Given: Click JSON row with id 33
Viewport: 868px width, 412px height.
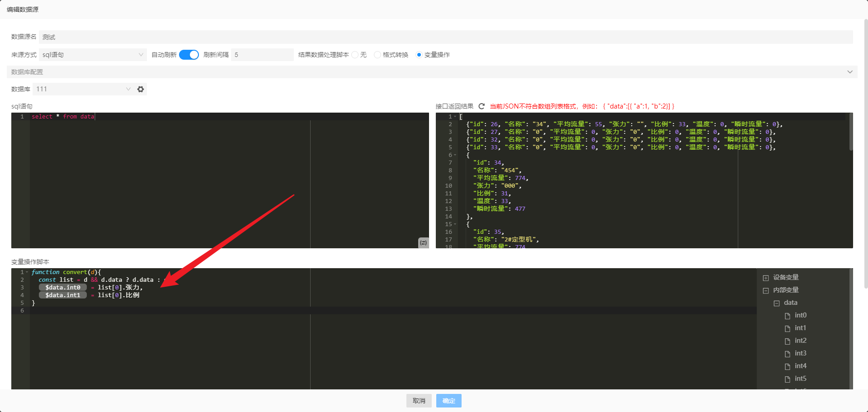Looking at the screenshot, I should (621, 147).
